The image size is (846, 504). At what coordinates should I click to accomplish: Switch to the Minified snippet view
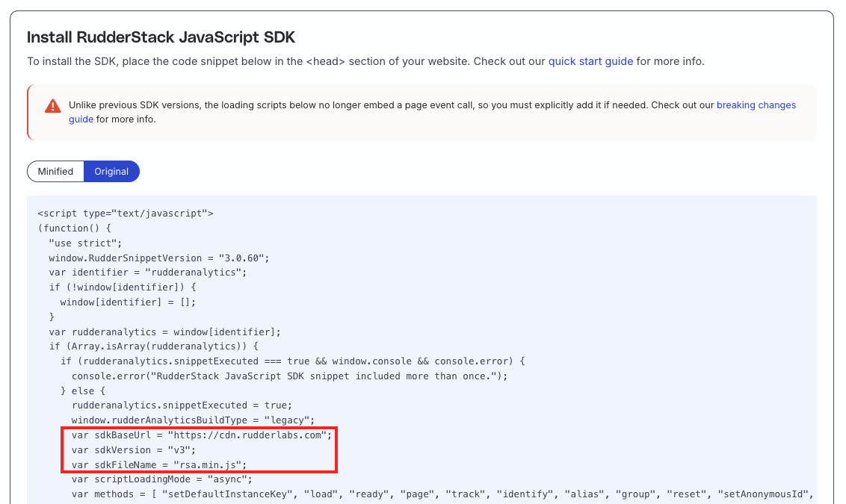(55, 172)
